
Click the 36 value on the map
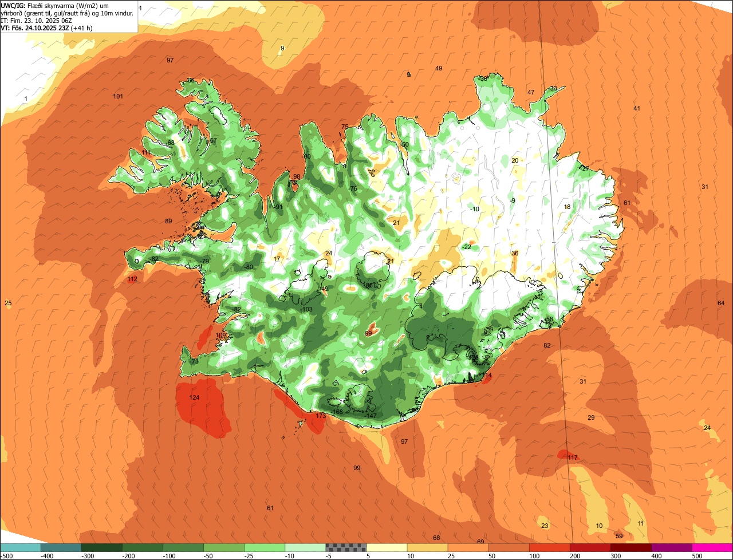pos(515,253)
